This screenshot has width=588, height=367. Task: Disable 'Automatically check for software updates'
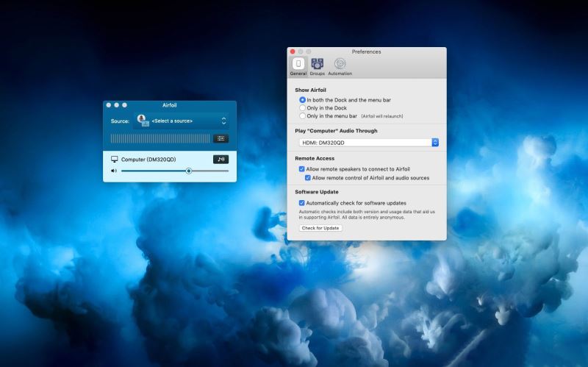click(x=301, y=203)
